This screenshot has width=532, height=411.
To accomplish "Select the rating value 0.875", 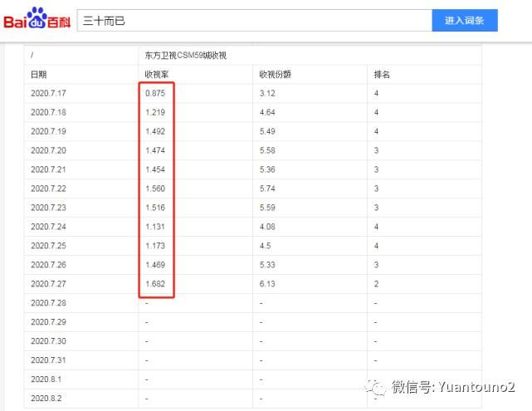I will [155, 93].
